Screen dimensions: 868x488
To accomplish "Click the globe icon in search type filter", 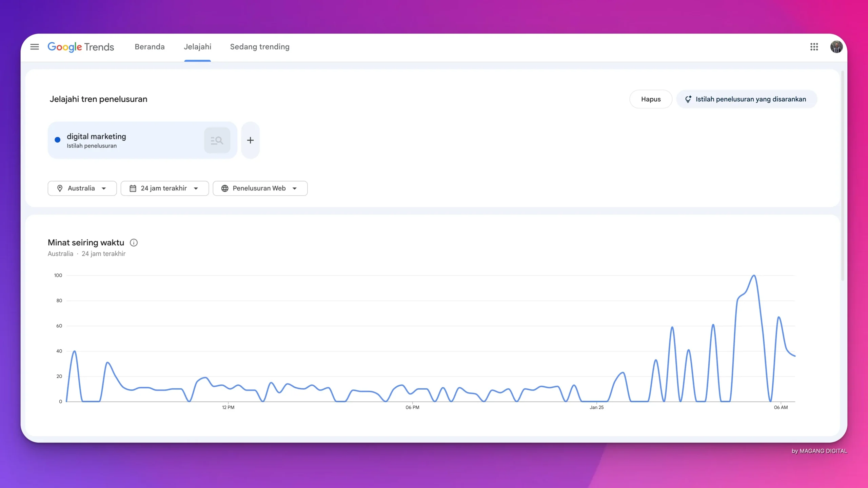I will pyautogui.click(x=225, y=188).
